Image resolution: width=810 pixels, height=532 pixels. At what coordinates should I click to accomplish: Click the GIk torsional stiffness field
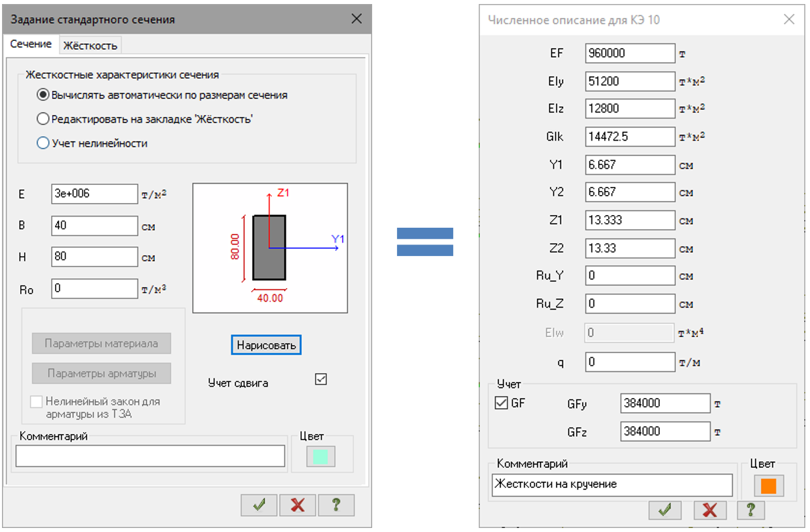tap(629, 137)
